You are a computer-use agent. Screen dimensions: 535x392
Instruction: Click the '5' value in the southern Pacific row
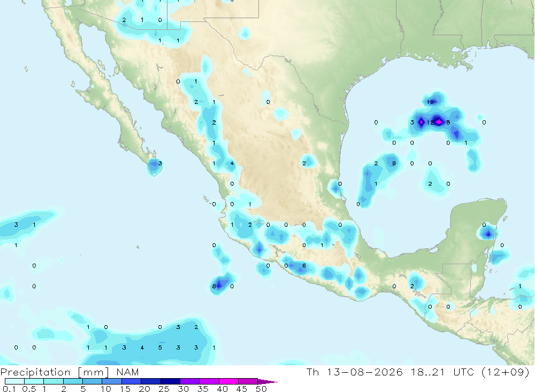[159, 347]
